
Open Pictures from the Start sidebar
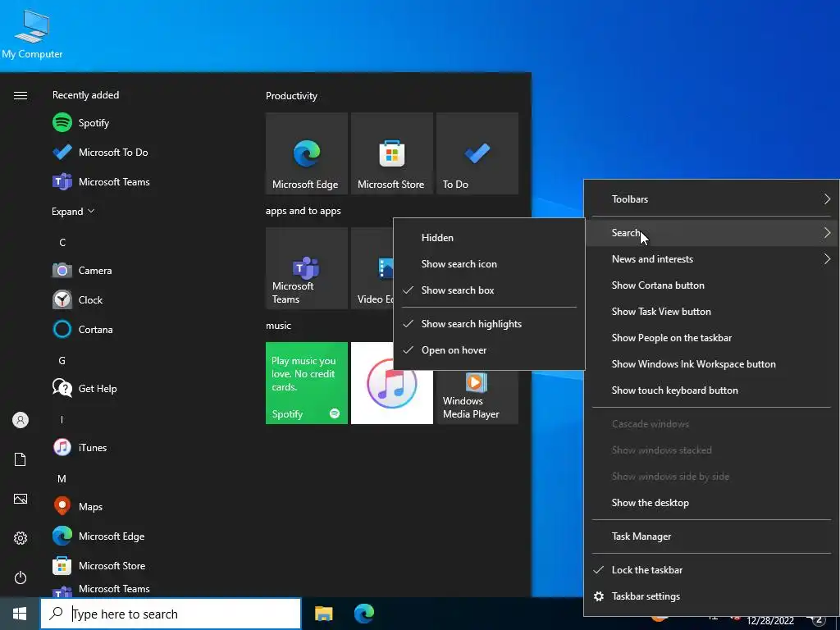coord(21,499)
